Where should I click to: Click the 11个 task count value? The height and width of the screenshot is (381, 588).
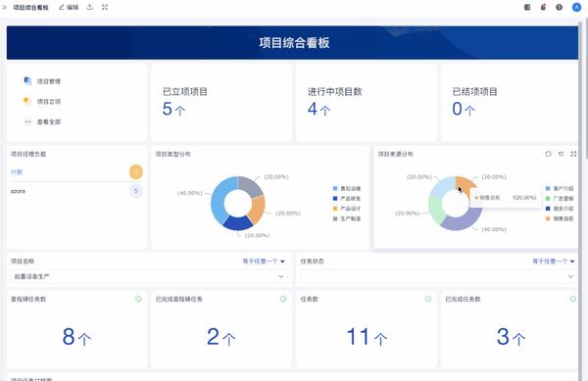(367, 336)
